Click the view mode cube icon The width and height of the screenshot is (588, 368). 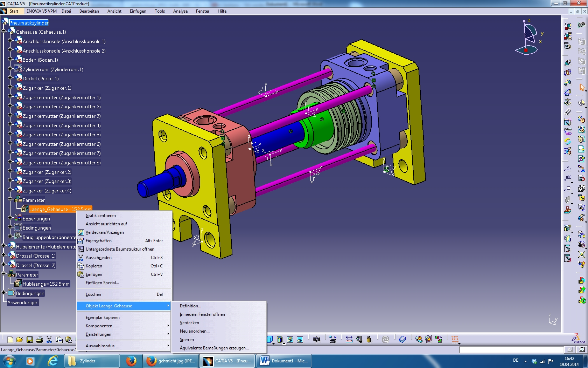pos(269,339)
